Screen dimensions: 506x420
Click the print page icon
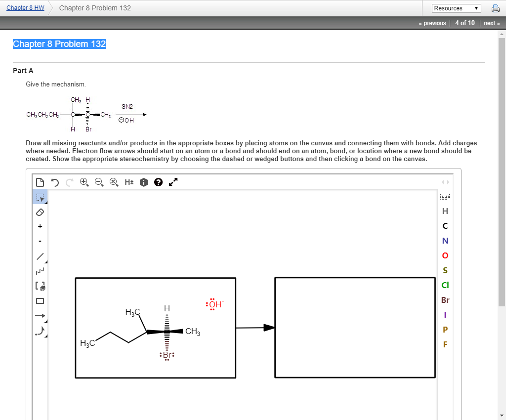[x=496, y=8]
